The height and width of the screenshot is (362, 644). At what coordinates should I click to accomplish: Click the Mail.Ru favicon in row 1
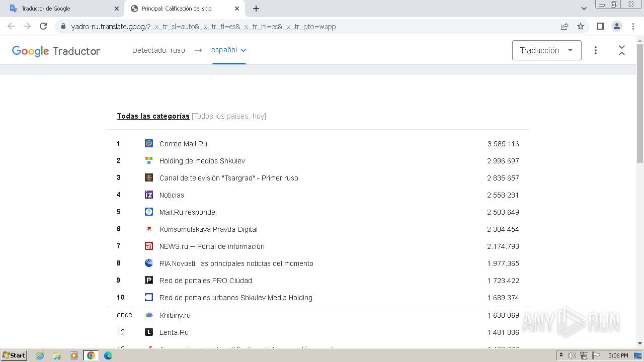click(x=149, y=143)
